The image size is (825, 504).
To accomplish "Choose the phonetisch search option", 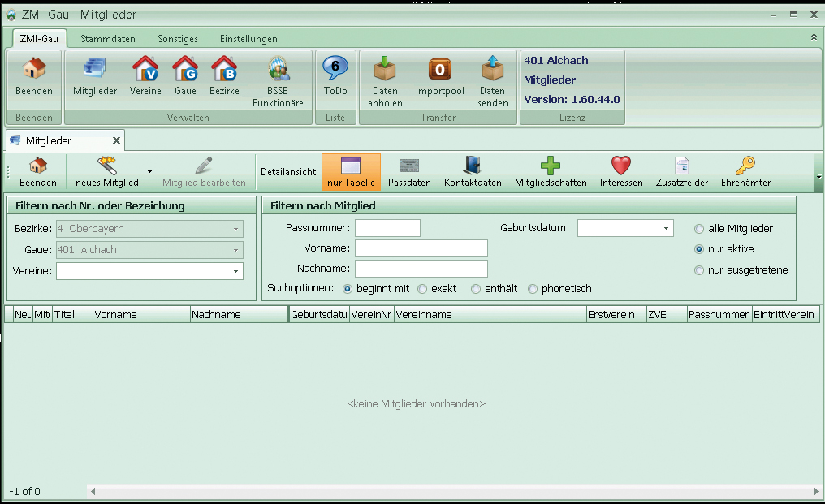I will pyautogui.click(x=533, y=289).
